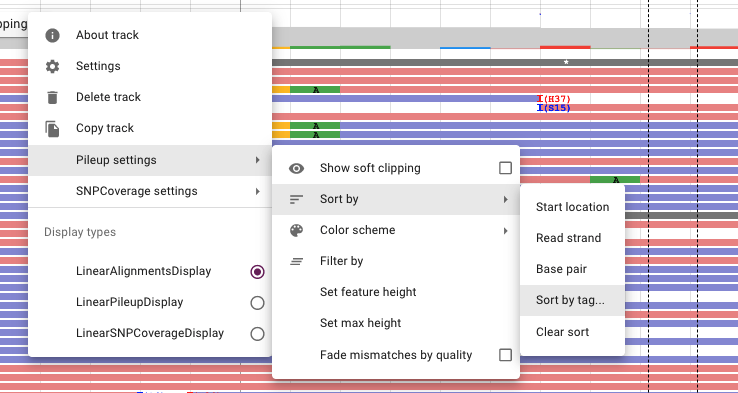Open the Sort by menu entry
The image size is (738, 393).
(x=396, y=200)
